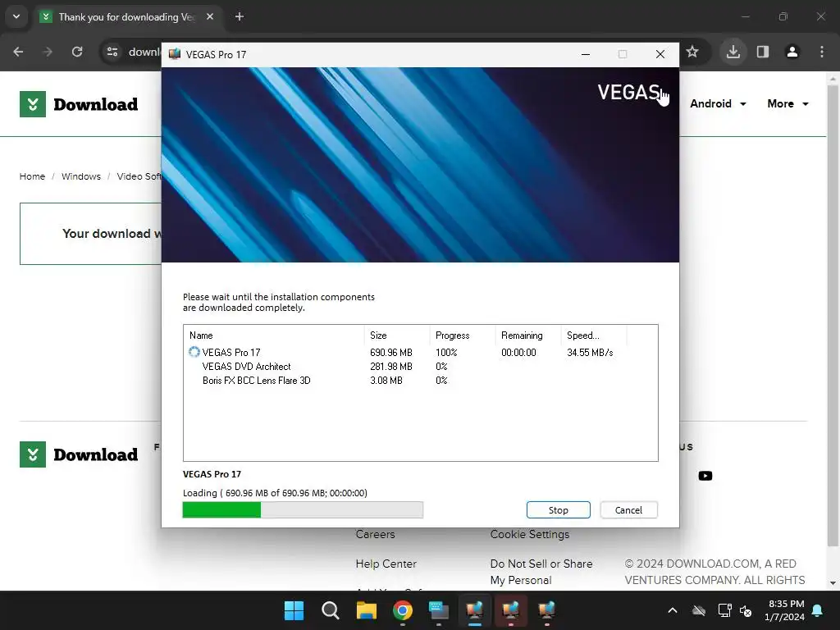Open the Windows Start menu

(x=294, y=610)
